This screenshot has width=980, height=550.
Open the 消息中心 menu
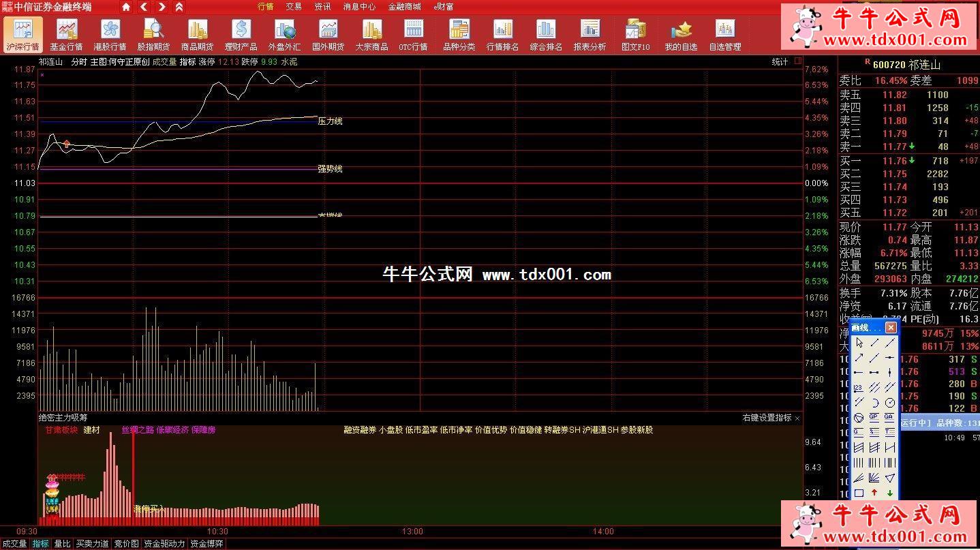pos(359,7)
